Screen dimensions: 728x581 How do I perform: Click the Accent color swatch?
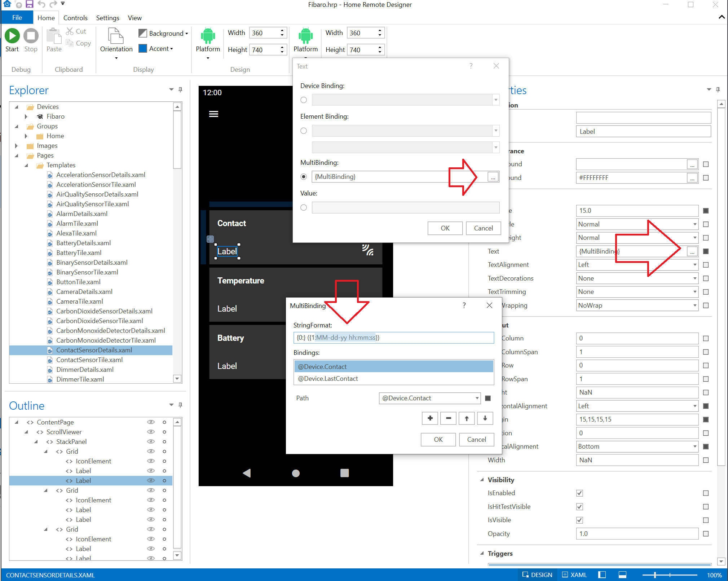click(x=143, y=48)
